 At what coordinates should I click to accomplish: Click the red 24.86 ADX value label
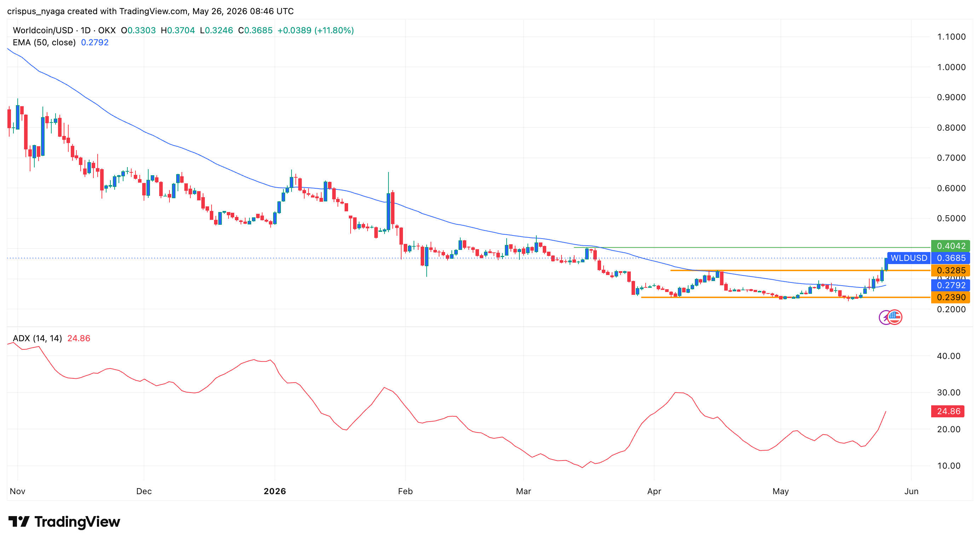click(948, 411)
